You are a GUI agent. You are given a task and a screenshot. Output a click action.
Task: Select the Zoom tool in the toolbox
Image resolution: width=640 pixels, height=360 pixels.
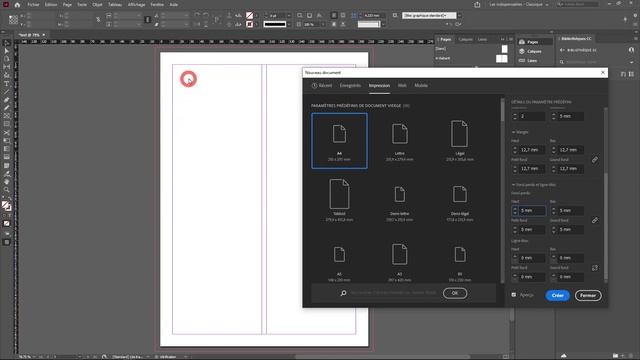pos(7,190)
